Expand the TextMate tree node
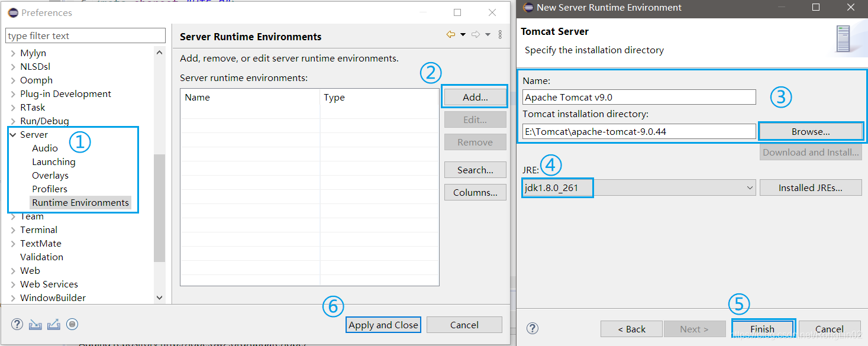The image size is (868, 346). tap(13, 244)
